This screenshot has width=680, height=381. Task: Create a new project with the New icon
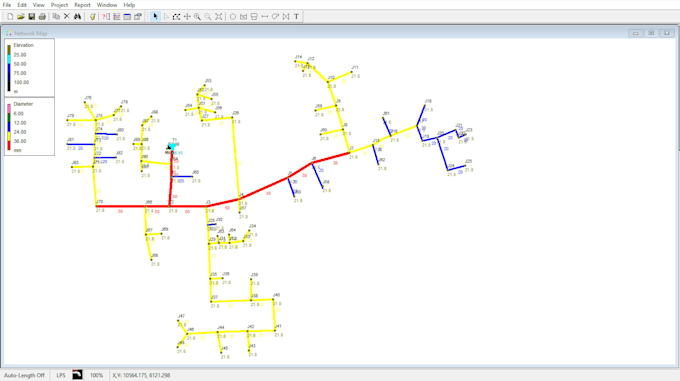10,16
